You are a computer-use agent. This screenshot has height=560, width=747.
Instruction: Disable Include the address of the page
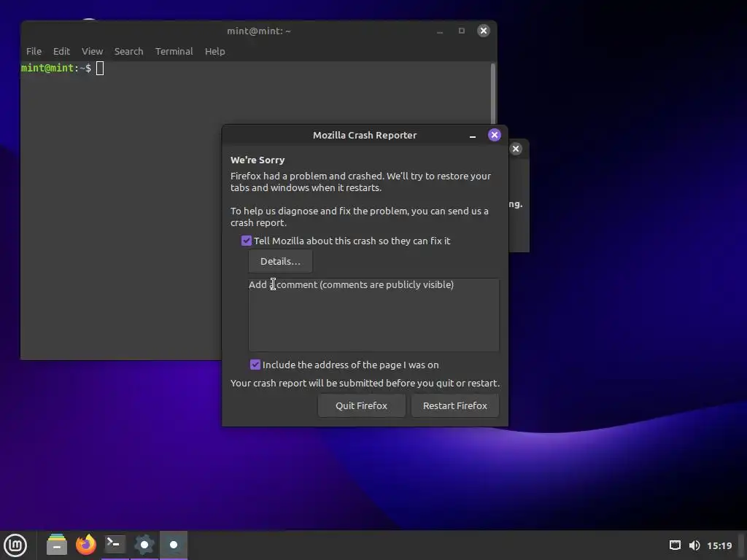[x=255, y=365]
